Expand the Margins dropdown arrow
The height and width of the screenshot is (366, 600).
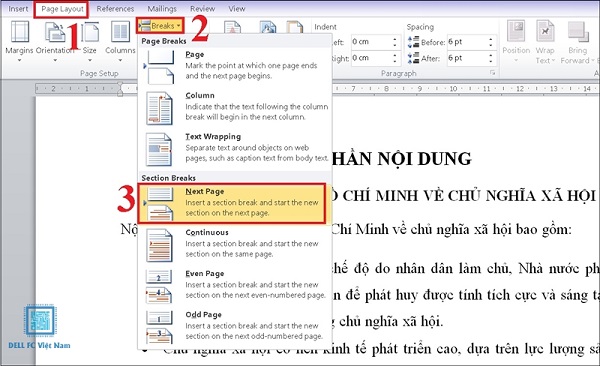(x=19, y=60)
